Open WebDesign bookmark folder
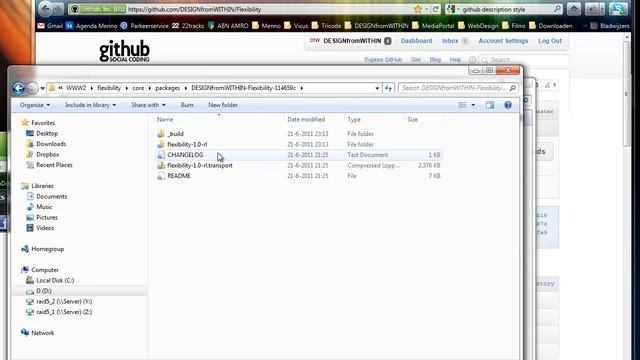This screenshot has width=640, height=360. tap(478, 26)
